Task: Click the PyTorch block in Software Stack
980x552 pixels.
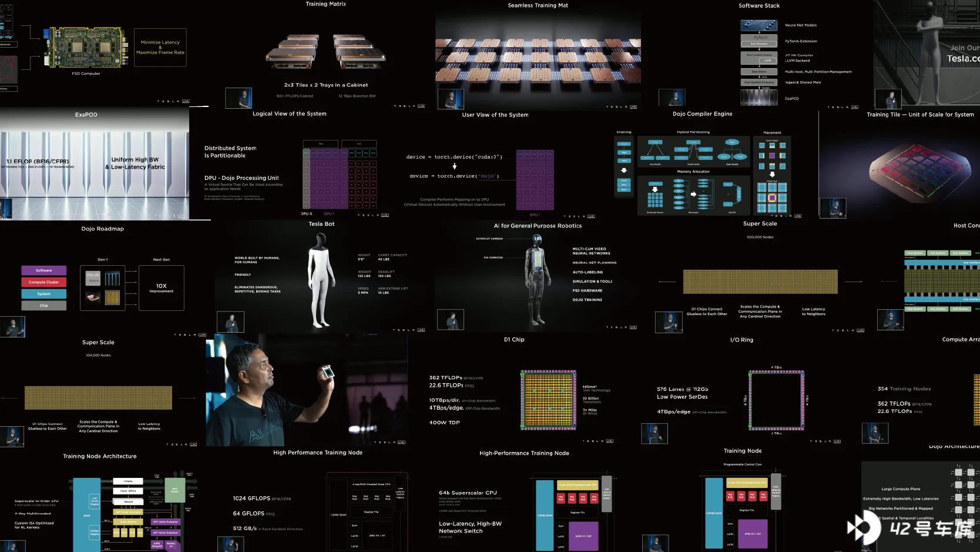Action: tap(760, 40)
